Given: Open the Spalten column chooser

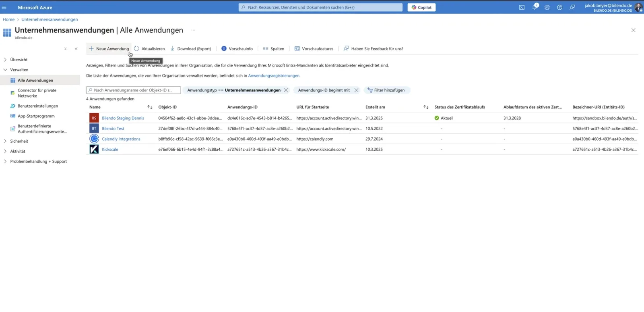Looking at the screenshot, I should pos(273,48).
